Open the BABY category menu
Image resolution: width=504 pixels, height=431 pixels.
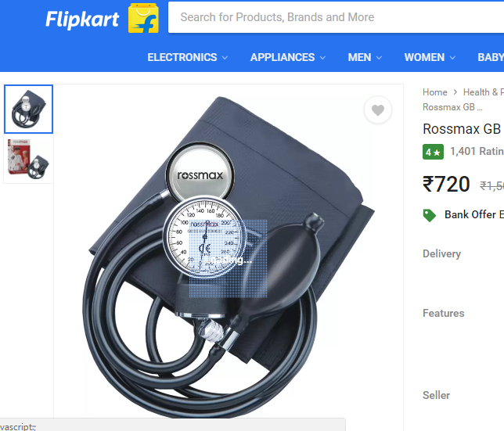491,57
